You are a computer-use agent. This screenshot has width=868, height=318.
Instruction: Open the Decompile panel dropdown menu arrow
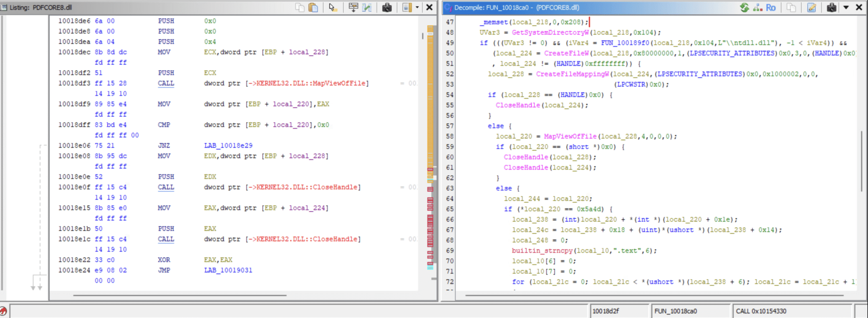846,8
